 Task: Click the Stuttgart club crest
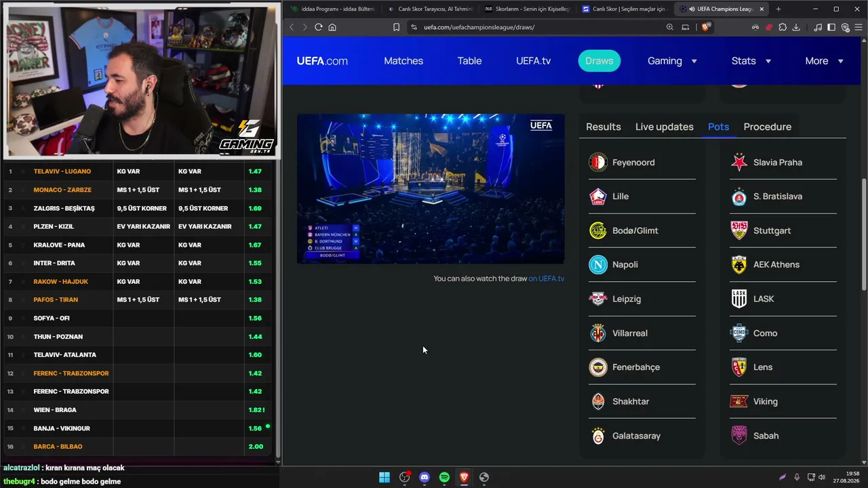pos(739,230)
